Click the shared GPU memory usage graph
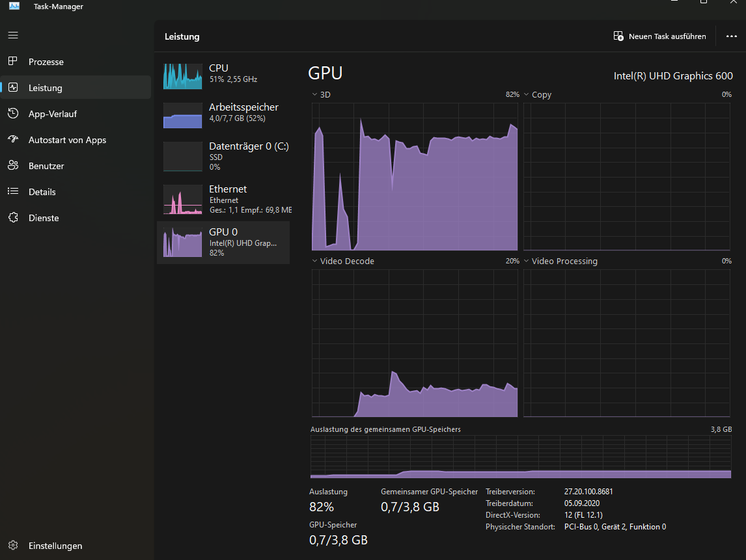The width and height of the screenshot is (746, 560). click(521, 457)
